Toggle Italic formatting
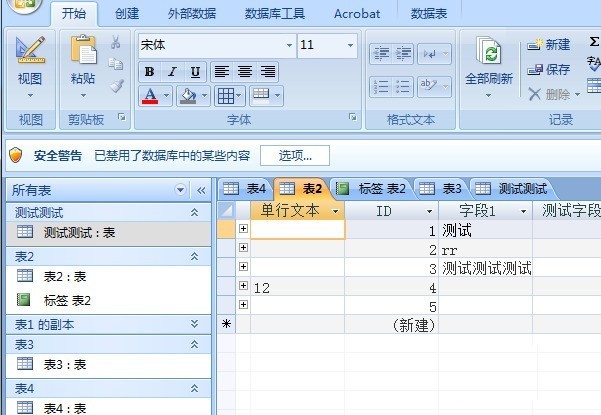The height and width of the screenshot is (415, 601). 172,72
